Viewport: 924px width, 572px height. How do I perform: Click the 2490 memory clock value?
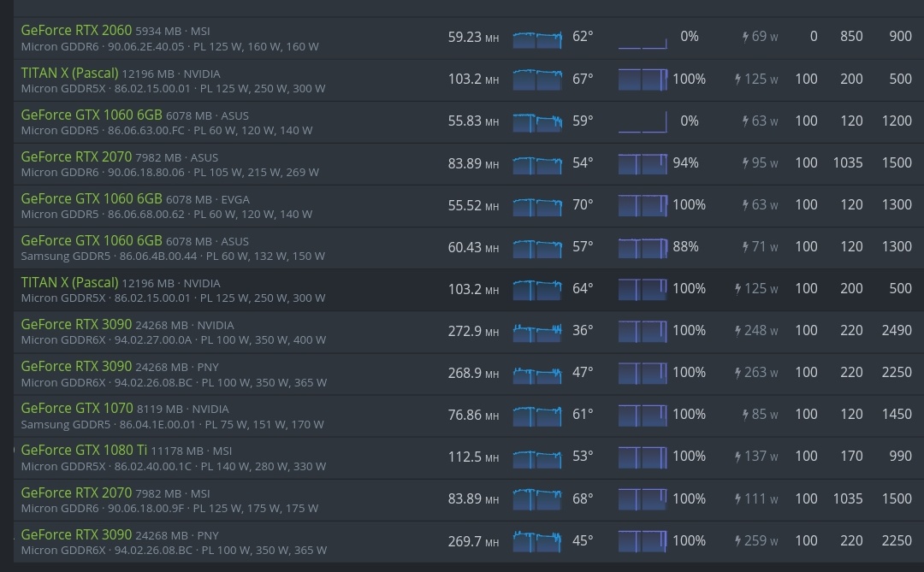(897, 330)
